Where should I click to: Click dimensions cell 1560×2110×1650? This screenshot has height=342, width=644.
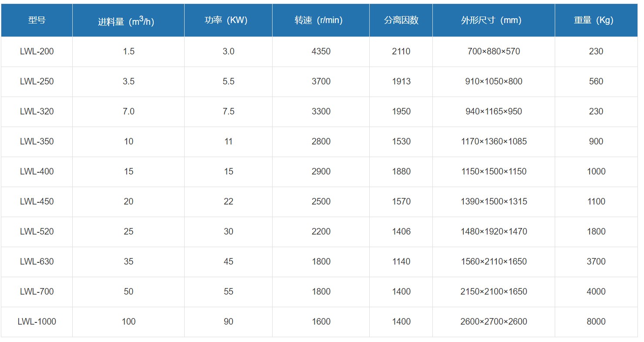[494, 262]
